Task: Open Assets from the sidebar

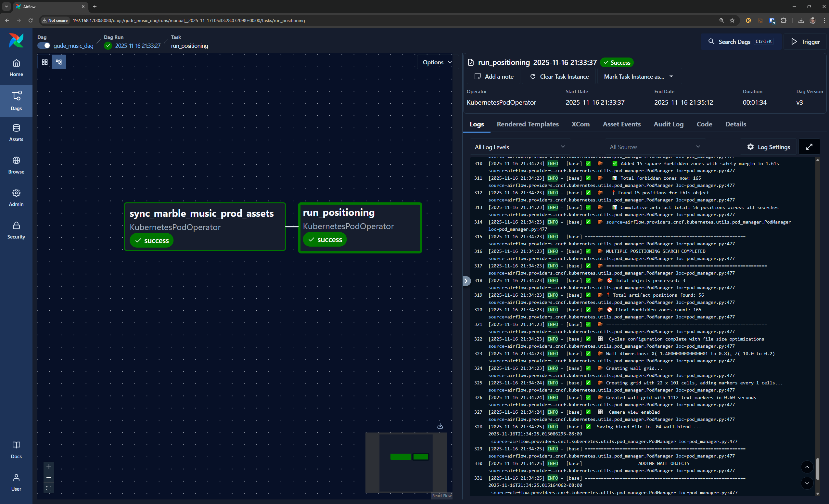Action: click(x=16, y=133)
